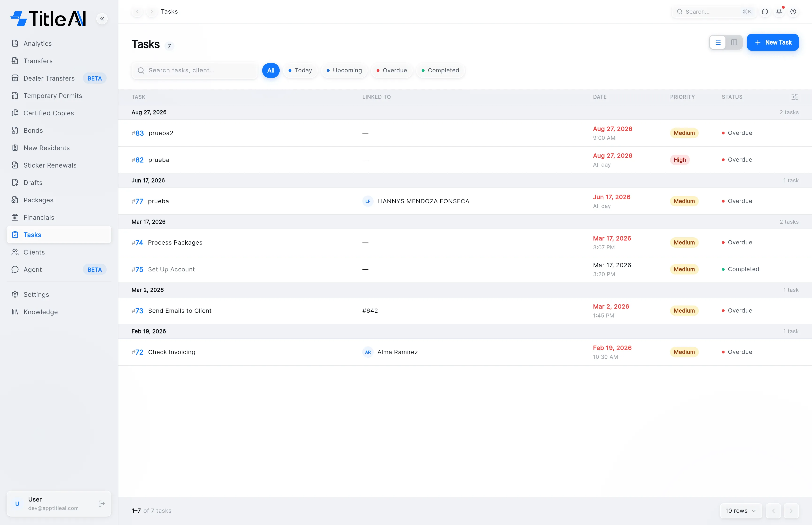Click the back navigation arrow
The image size is (812, 525).
coord(137,12)
